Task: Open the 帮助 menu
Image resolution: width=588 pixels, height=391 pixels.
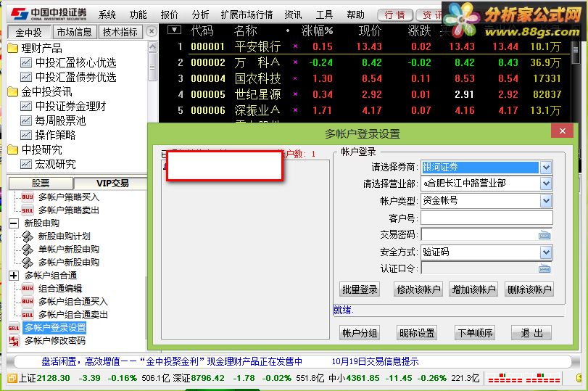Action: coord(355,15)
